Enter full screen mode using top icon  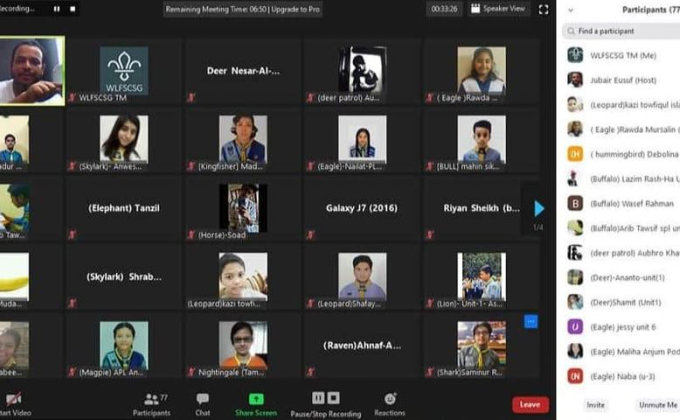pyautogui.click(x=543, y=9)
